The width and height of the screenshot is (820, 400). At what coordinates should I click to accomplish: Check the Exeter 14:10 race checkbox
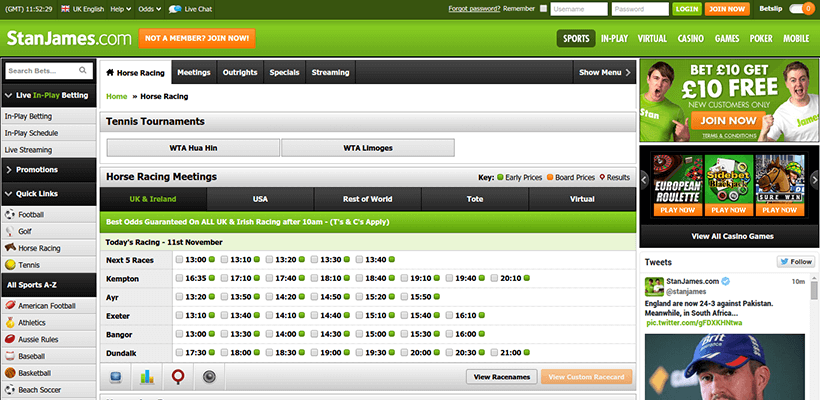coord(269,315)
